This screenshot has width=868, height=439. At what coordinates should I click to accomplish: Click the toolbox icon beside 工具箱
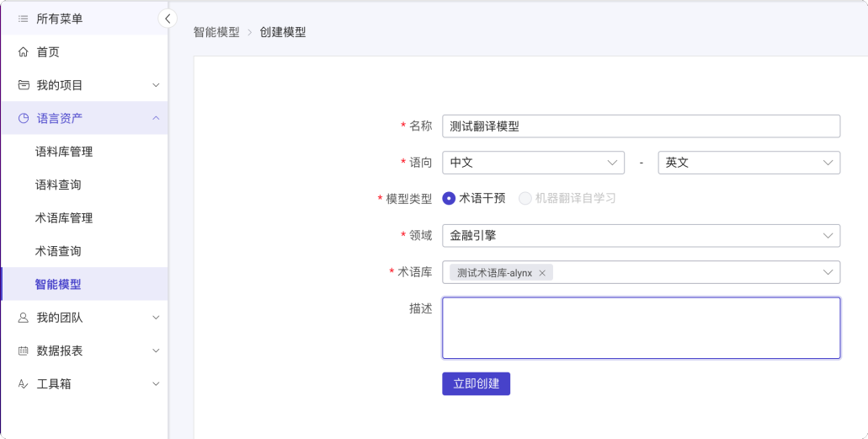tap(24, 384)
